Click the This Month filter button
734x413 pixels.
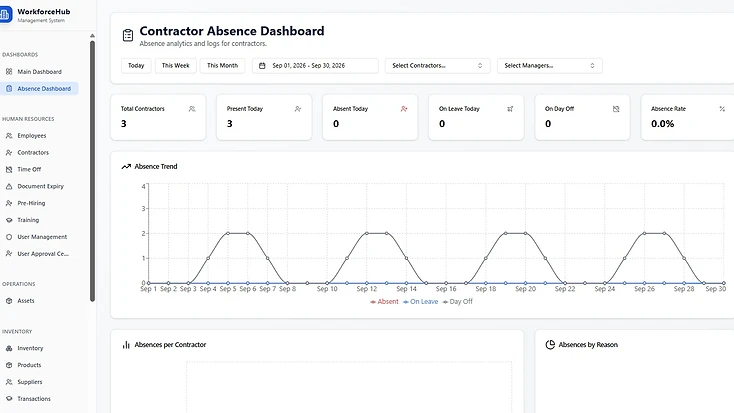click(x=222, y=66)
